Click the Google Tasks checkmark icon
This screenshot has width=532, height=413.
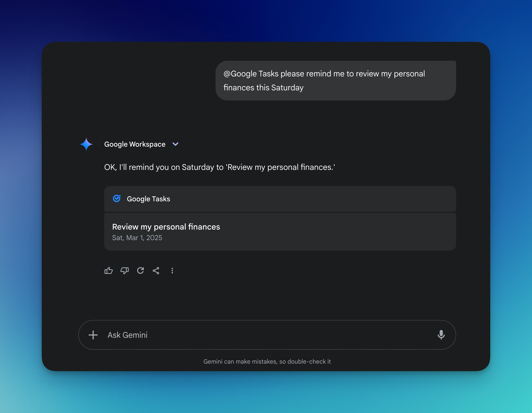point(117,199)
